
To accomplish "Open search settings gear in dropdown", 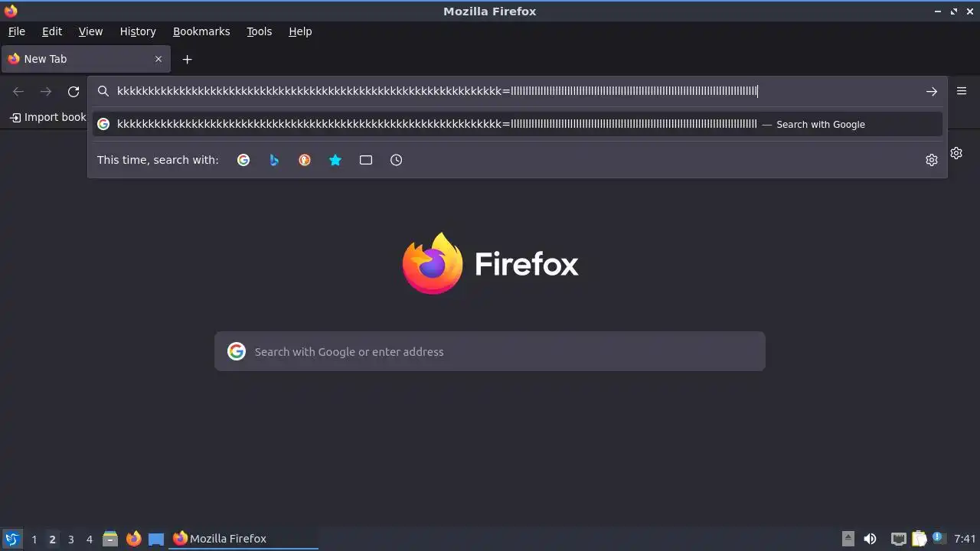I will [x=932, y=160].
